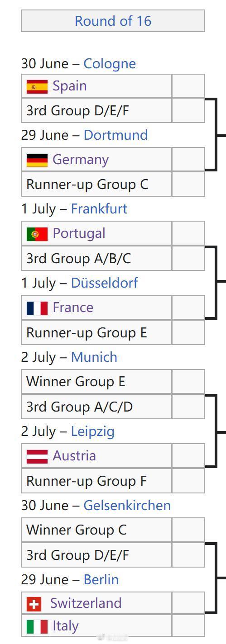Follow the Berlin venue link

[x=101, y=579]
